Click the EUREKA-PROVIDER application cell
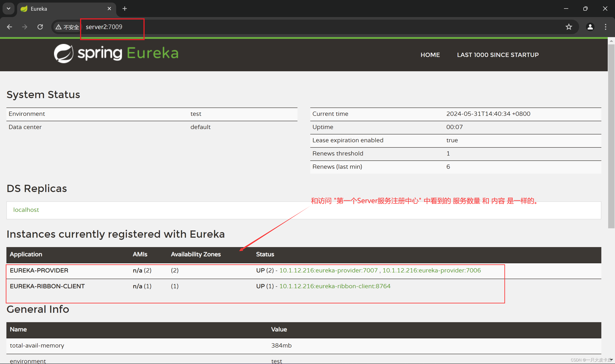Image resolution: width=615 pixels, height=364 pixels. pos(39,270)
